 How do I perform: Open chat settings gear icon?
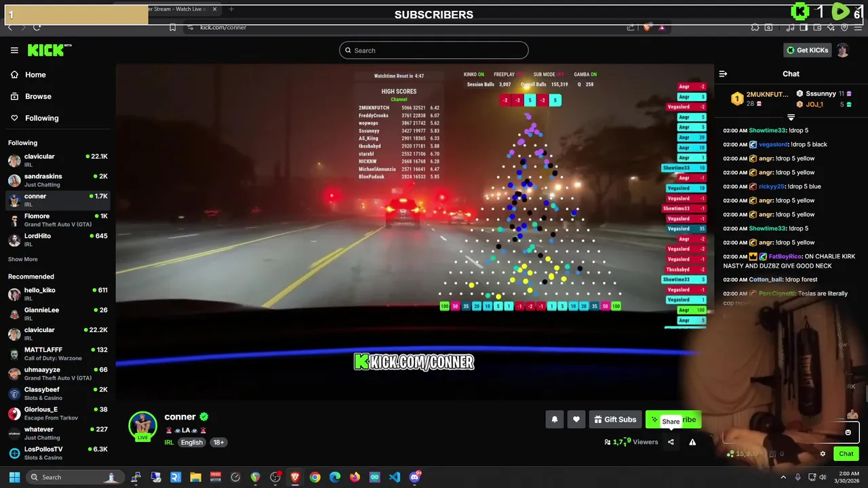click(x=823, y=454)
